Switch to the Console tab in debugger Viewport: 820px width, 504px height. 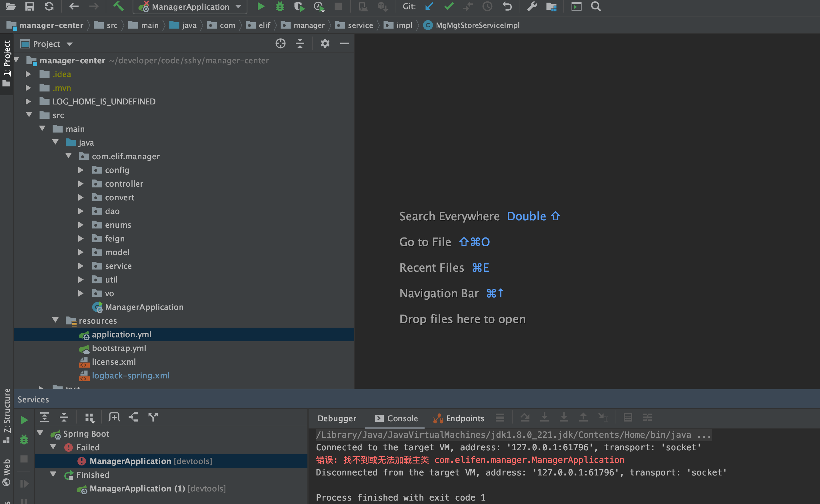tap(402, 418)
